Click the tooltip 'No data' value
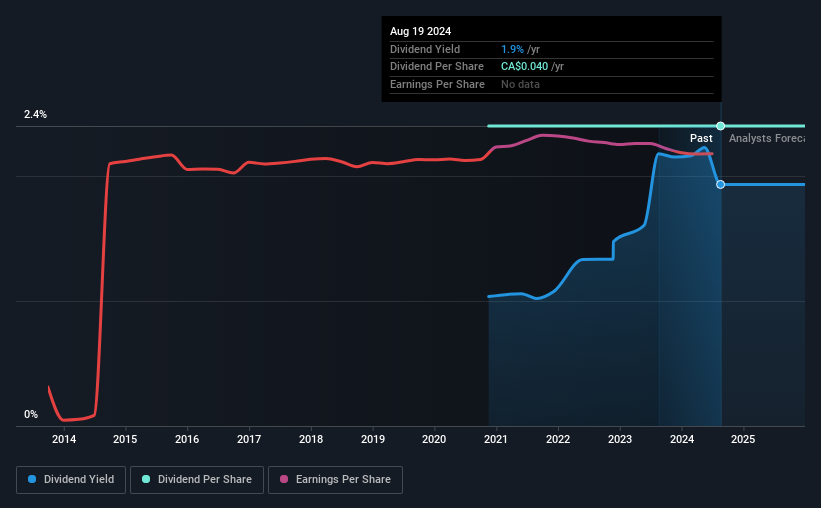This screenshot has width=821, height=508. tap(520, 84)
